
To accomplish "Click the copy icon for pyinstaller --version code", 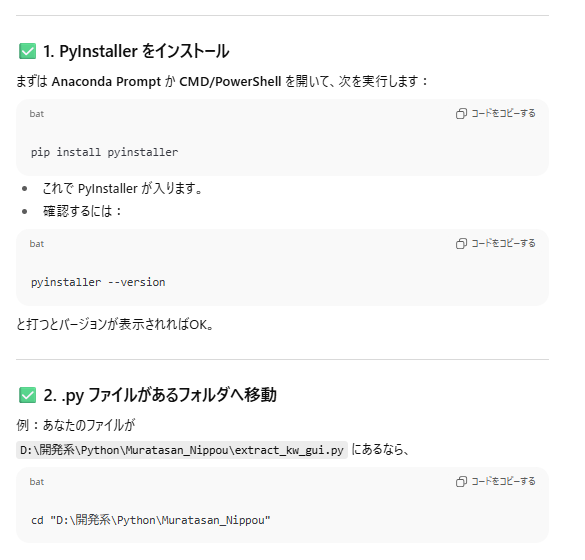I will [461, 244].
